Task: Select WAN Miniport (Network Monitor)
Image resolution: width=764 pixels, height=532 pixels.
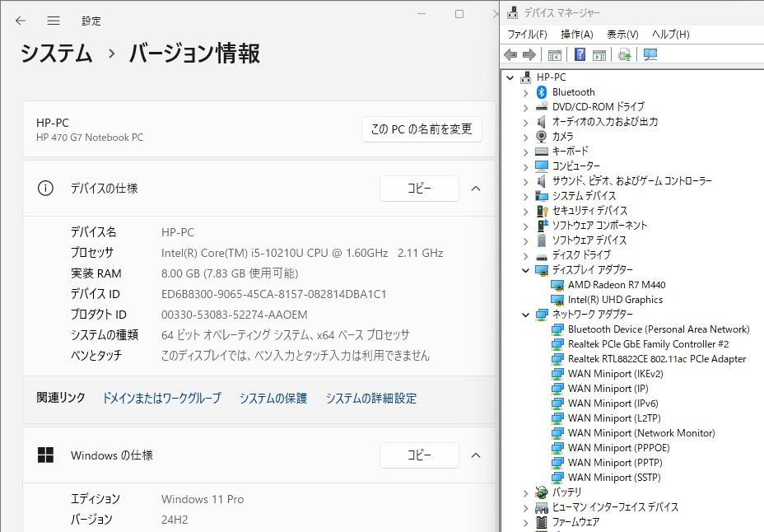Action: pos(641,433)
